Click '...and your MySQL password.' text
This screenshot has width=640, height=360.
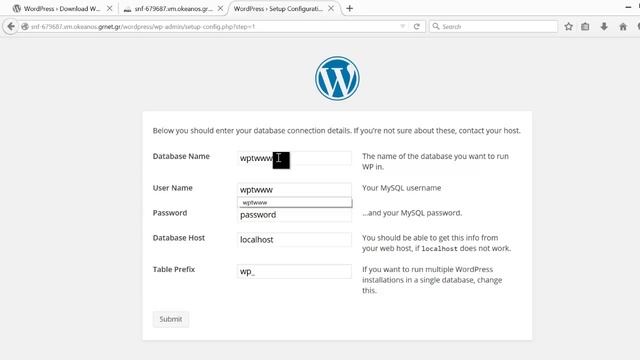coord(412,213)
